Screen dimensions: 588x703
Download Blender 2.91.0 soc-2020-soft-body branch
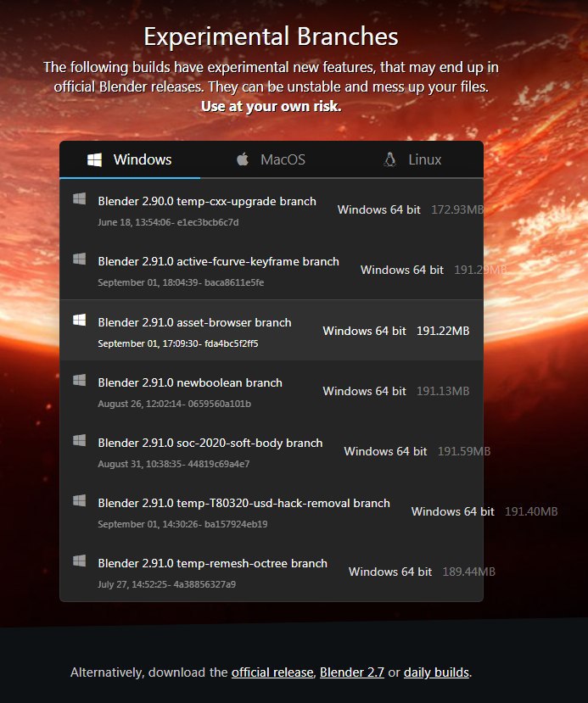pos(210,443)
